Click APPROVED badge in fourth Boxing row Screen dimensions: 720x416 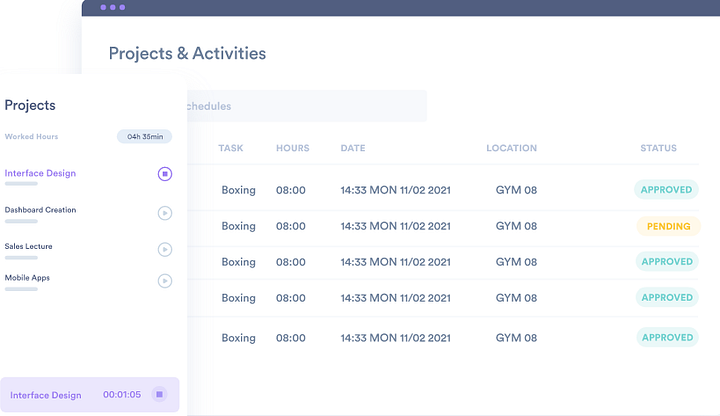(667, 298)
